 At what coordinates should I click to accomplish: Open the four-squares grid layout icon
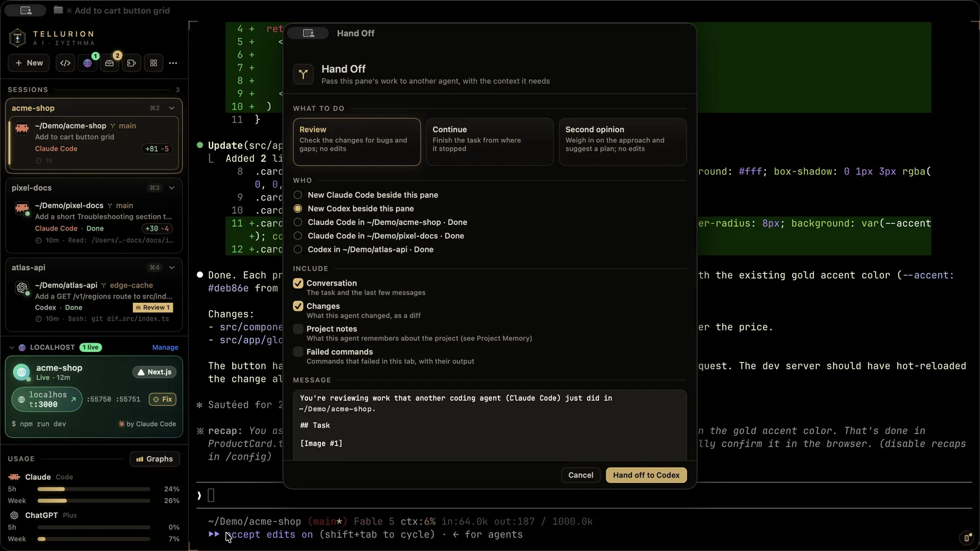tap(154, 63)
